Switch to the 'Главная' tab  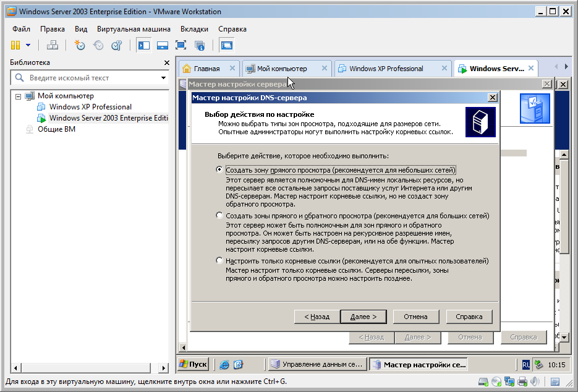click(206, 69)
